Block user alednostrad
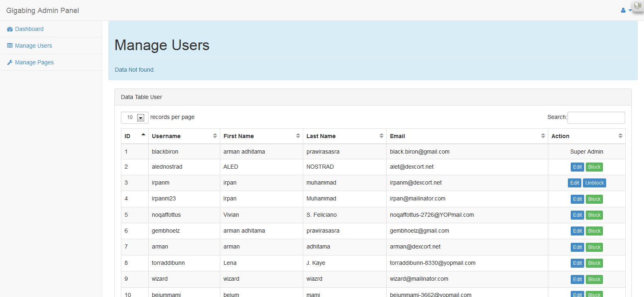644x297 pixels. click(x=594, y=167)
